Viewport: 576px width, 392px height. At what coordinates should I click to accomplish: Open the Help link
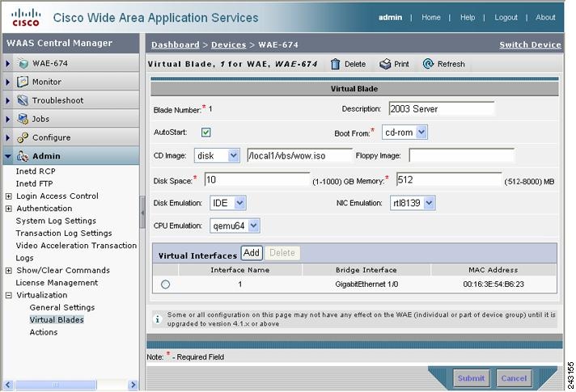tap(468, 17)
